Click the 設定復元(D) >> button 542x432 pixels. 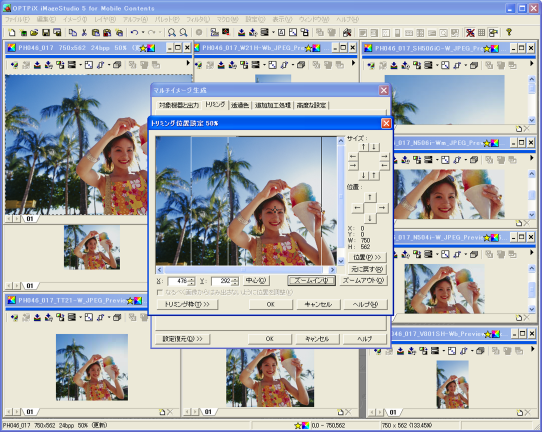point(182,339)
